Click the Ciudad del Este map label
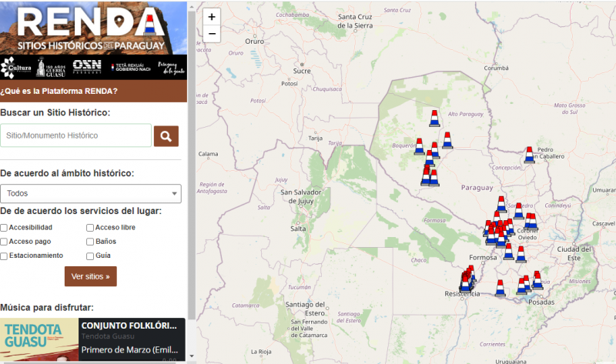The image size is (616, 364). (574, 254)
